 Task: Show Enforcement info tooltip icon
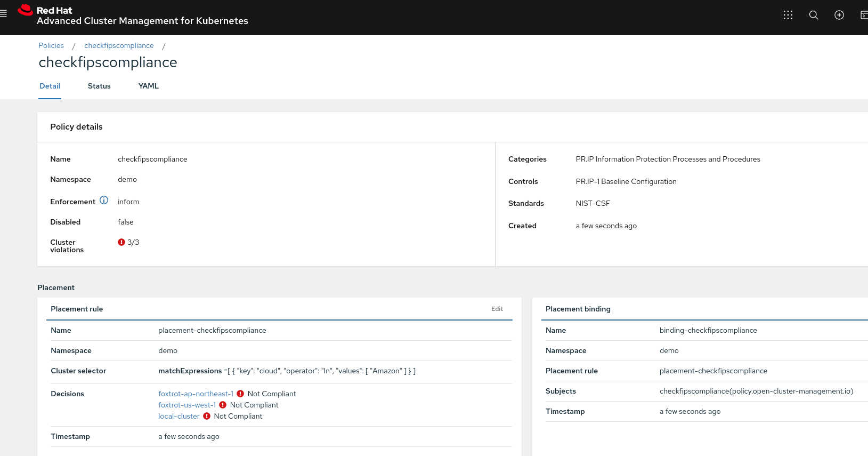point(104,201)
